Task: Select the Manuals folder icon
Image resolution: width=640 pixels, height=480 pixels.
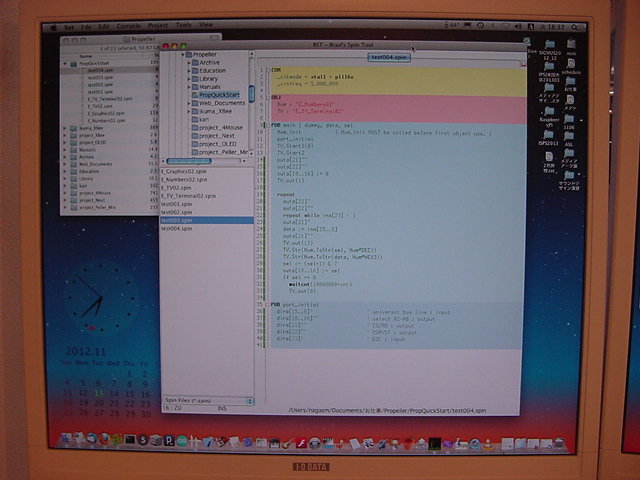Action: 193,86
